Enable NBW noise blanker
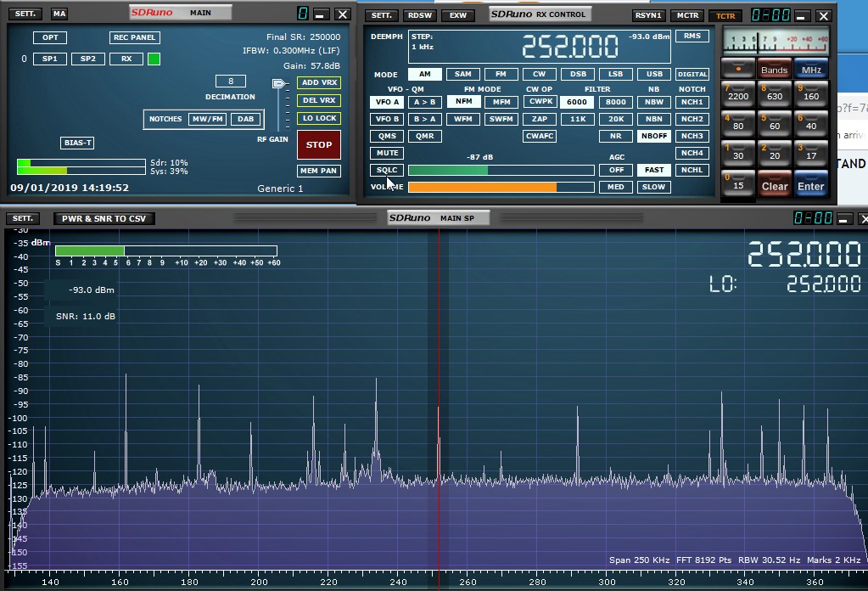Image resolution: width=868 pixels, height=591 pixels. click(x=654, y=102)
